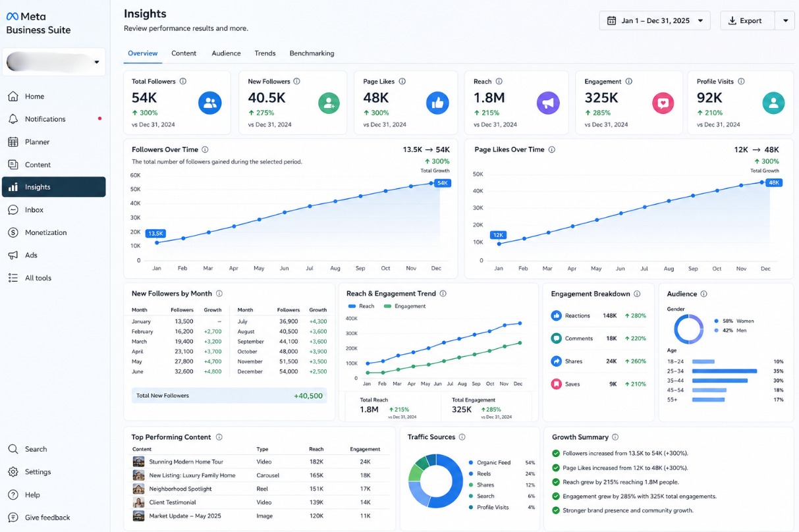799x532 pixels.
Task: Click the Women gender legend dot
Action: [x=716, y=321]
